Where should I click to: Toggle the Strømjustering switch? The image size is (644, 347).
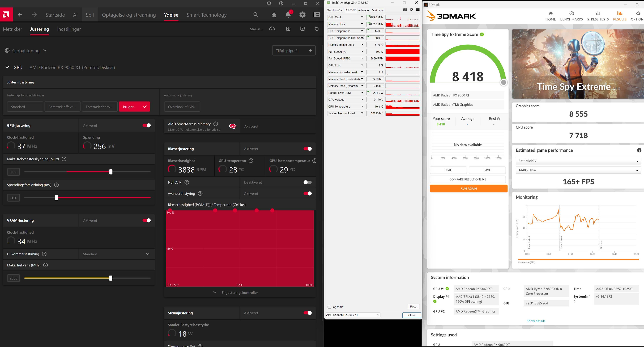pos(308,313)
